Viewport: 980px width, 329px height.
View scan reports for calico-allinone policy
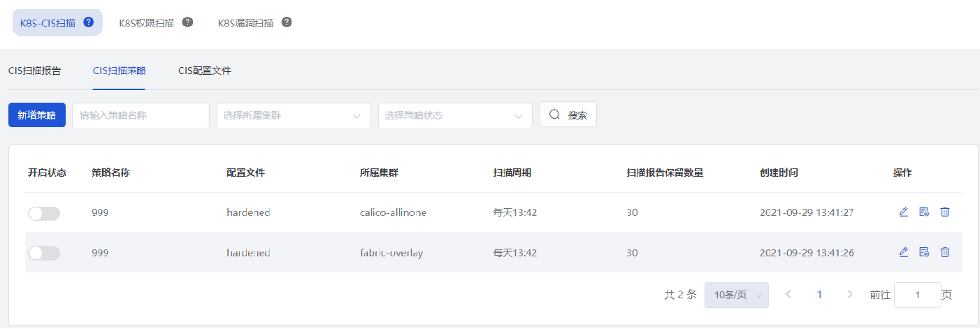click(924, 212)
